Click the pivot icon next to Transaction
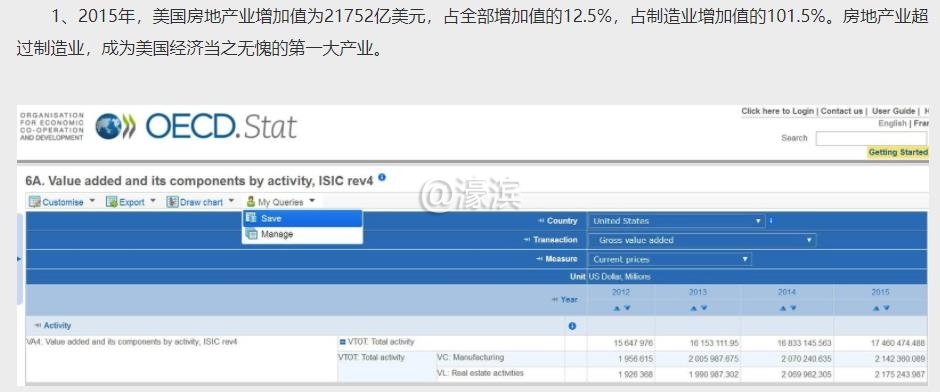This screenshot has width=940, height=392. 527,240
